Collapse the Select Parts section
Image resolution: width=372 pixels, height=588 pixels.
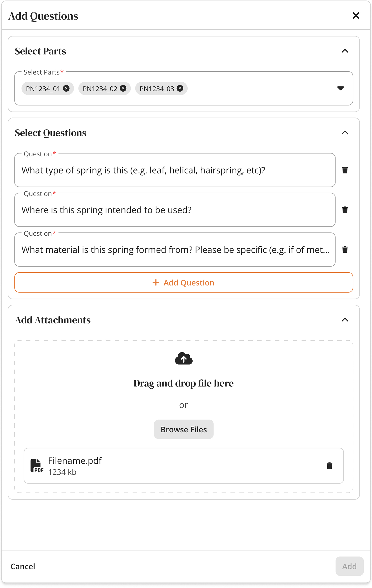(x=345, y=51)
